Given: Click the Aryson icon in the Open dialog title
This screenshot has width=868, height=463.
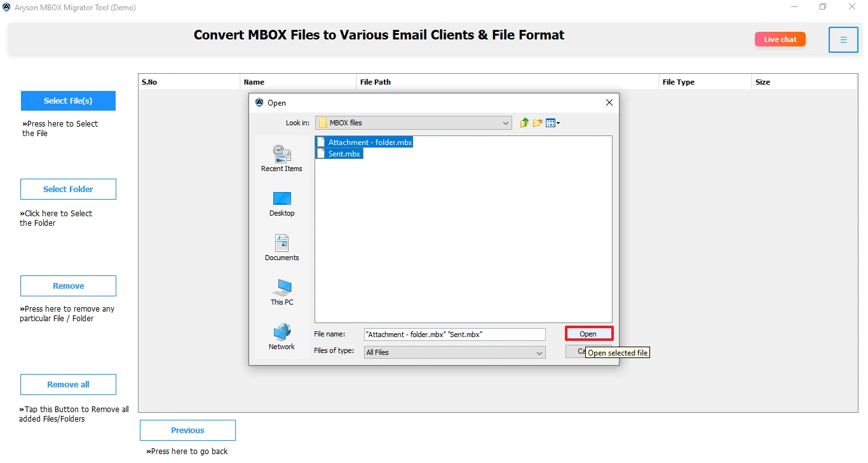Looking at the screenshot, I should pyautogui.click(x=259, y=102).
